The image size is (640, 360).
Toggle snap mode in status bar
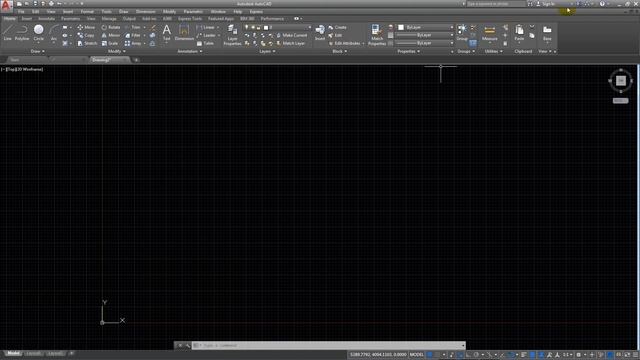[438, 355]
